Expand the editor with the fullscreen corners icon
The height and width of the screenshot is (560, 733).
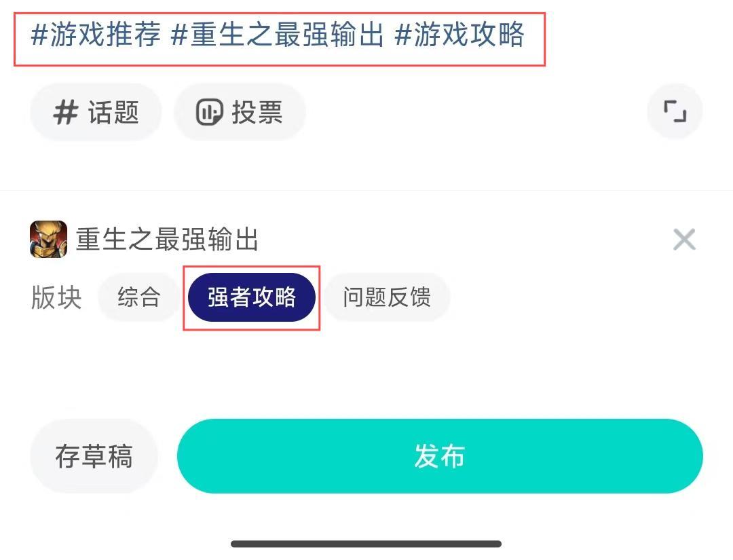click(675, 111)
